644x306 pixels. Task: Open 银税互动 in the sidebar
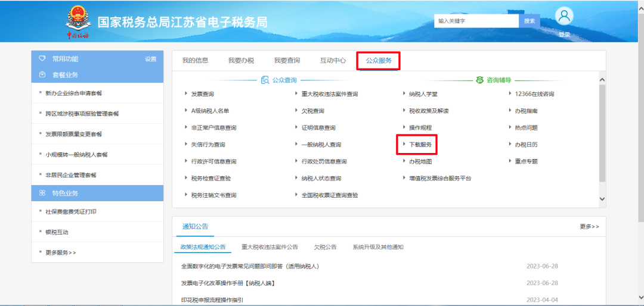point(57,232)
